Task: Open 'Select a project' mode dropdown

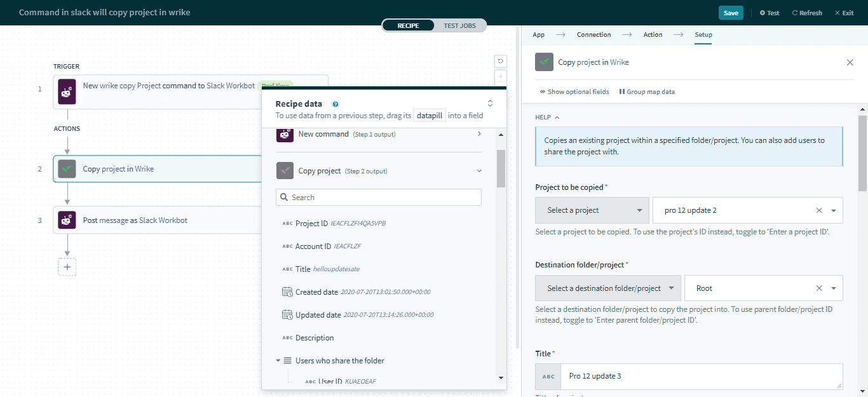Action: pos(592,210)
